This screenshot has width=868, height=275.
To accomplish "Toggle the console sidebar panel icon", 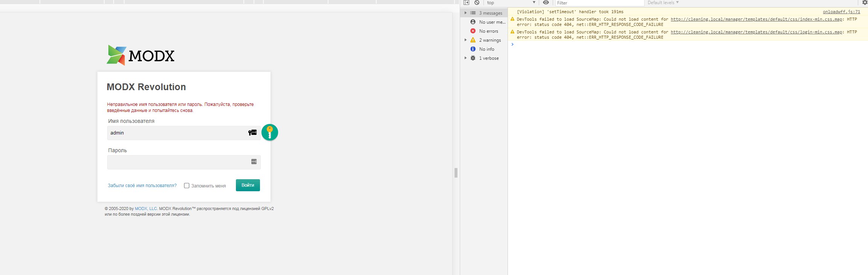I will [466, 3].
